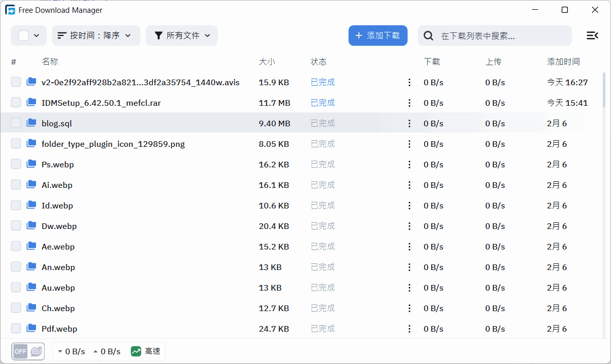Check the box for Pdf.webp
The image size is (611, 364).
click(x=15, y=328)
